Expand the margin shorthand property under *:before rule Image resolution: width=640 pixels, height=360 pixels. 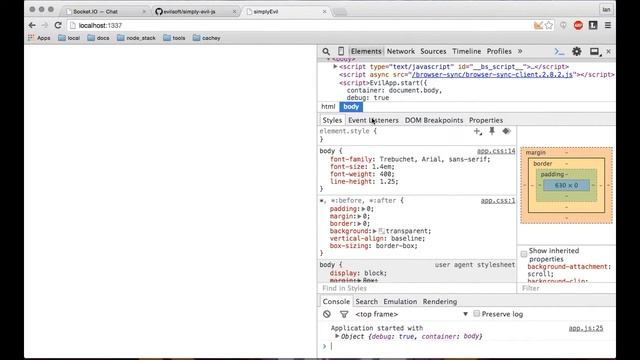tap(360, 216)
